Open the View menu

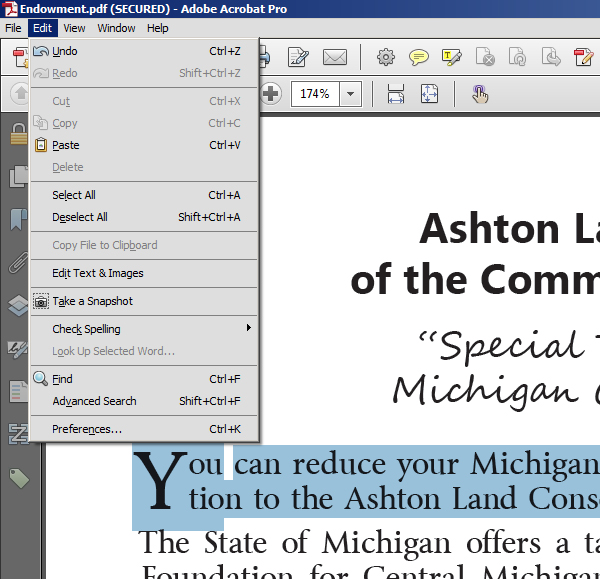pyautogui.click(x=74, y=28)
